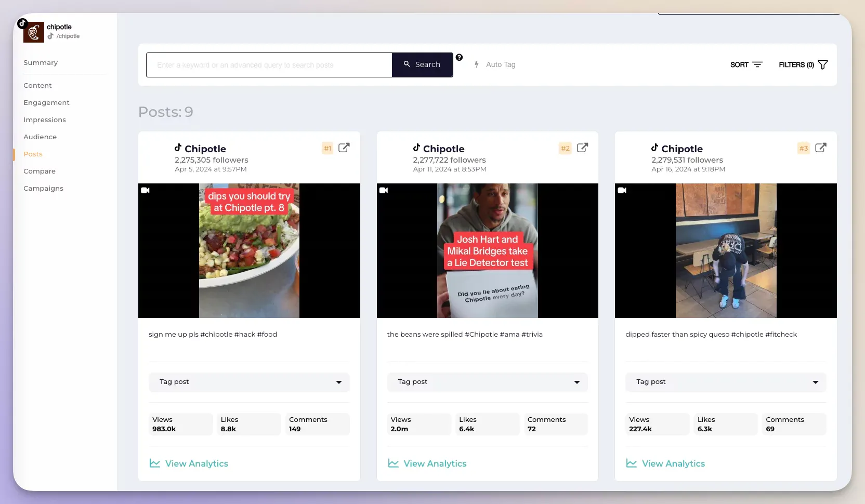This screenshot has height=504, width=865.
Task: Open the Compare section
Action: click(40, 171)
